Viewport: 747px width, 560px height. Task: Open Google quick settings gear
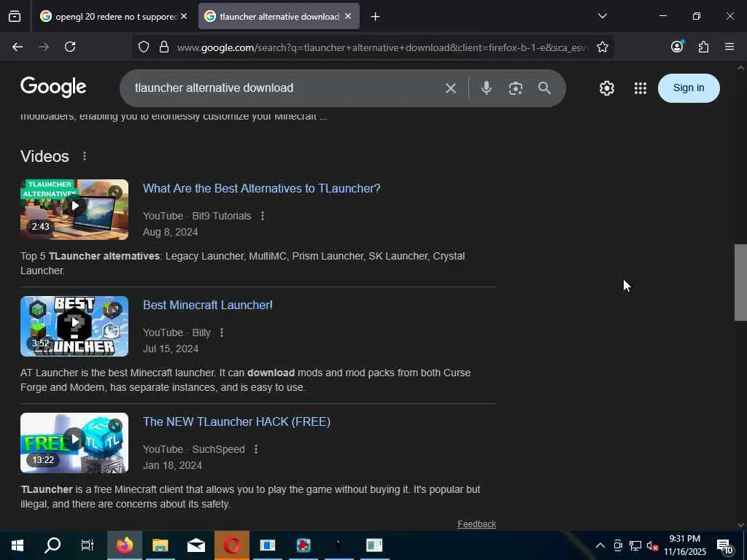coord(606,88)
